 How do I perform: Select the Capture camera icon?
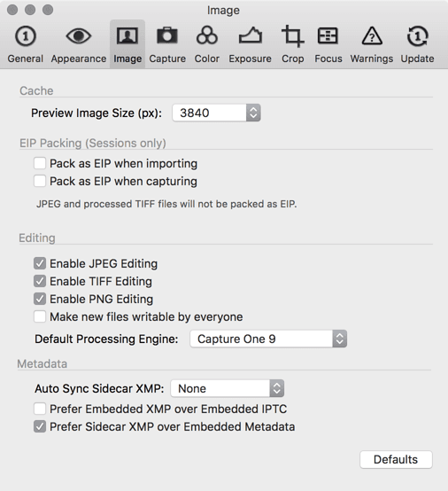[167, 35]
